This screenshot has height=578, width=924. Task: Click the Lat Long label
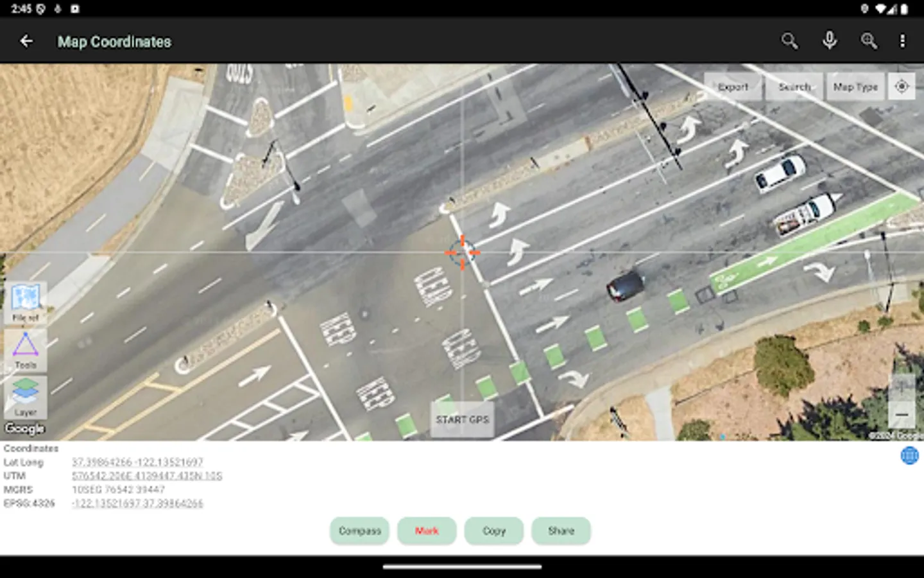click(x=24, y=462)
